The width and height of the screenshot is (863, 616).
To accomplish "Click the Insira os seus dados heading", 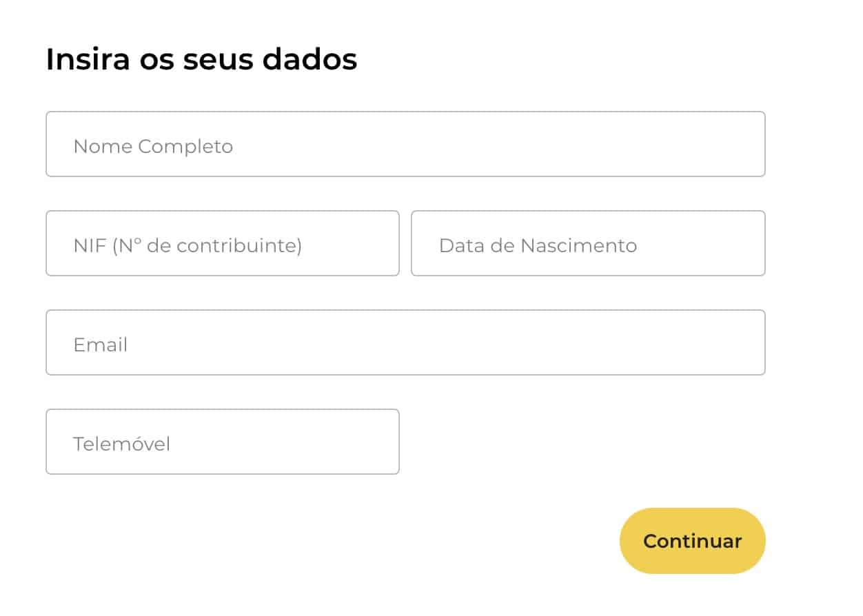I will coord(201,59).
